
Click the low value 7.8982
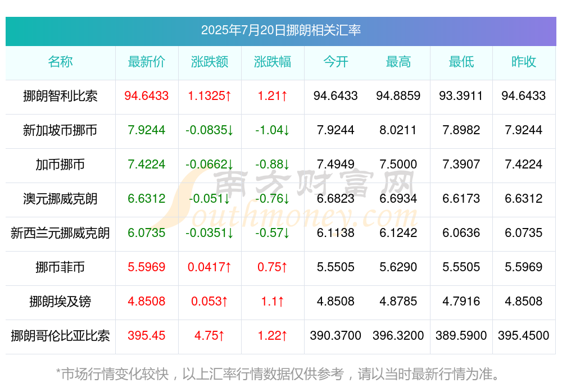pos(461,130)
